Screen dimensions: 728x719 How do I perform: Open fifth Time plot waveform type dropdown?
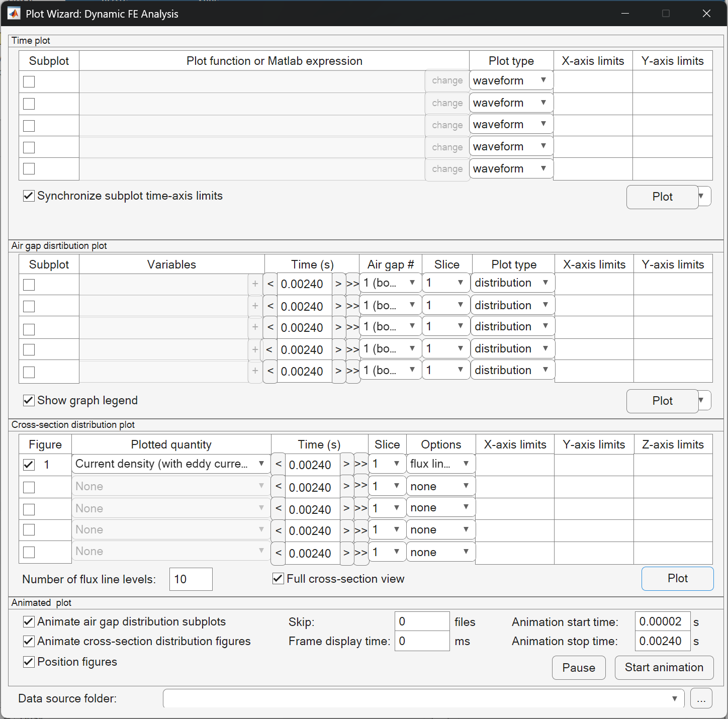[x=511, y=168]
